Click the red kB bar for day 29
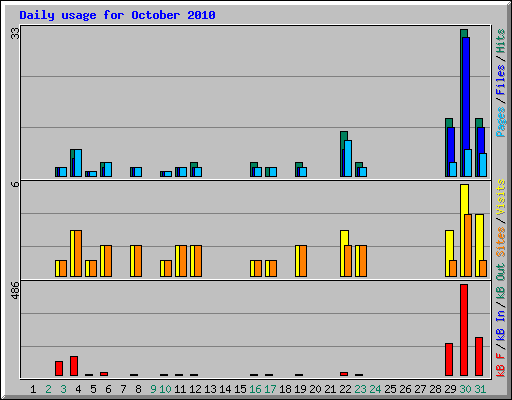 point(449,359)
